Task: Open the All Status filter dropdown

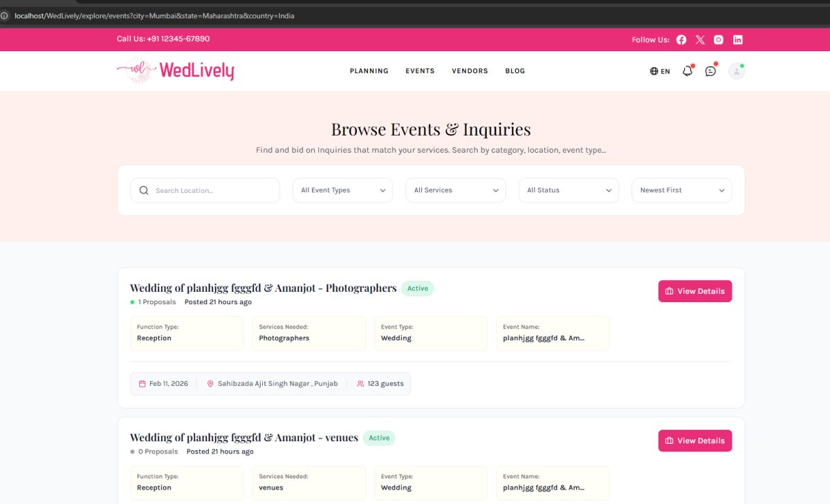Action: (x=569, y=190)
